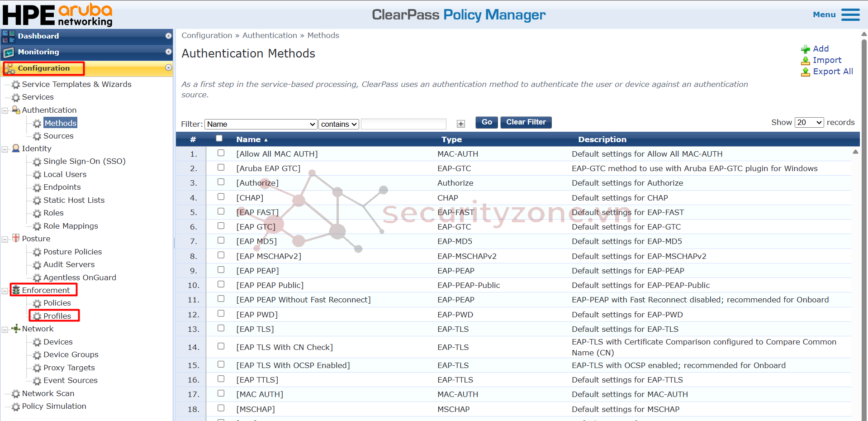
Task: Click the plus icon to add filter row
Action: tap(461, 124)
